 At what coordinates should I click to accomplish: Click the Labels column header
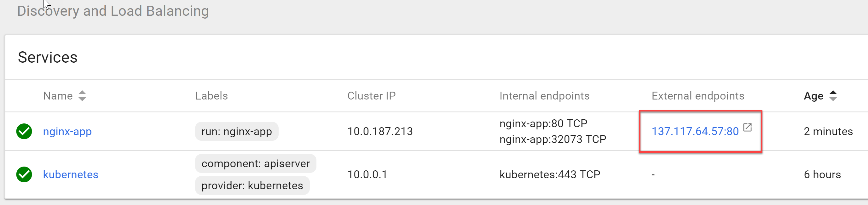pos(211,96)
